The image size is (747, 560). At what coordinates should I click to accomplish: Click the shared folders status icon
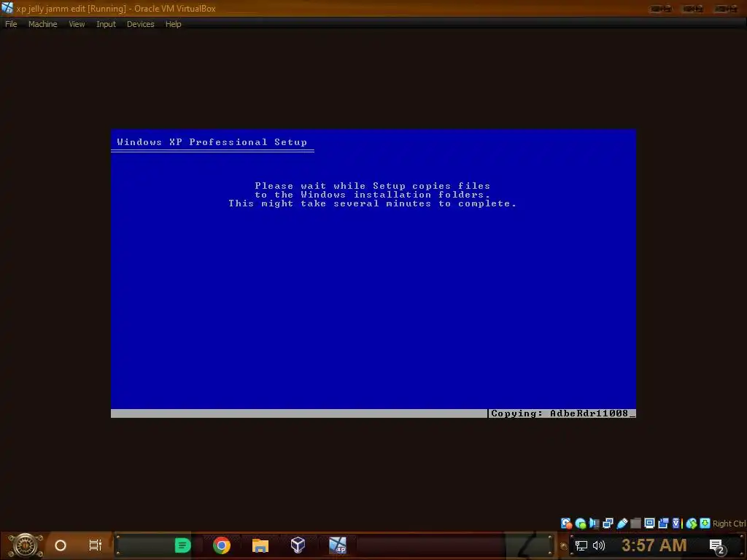(x=635, y=524)
